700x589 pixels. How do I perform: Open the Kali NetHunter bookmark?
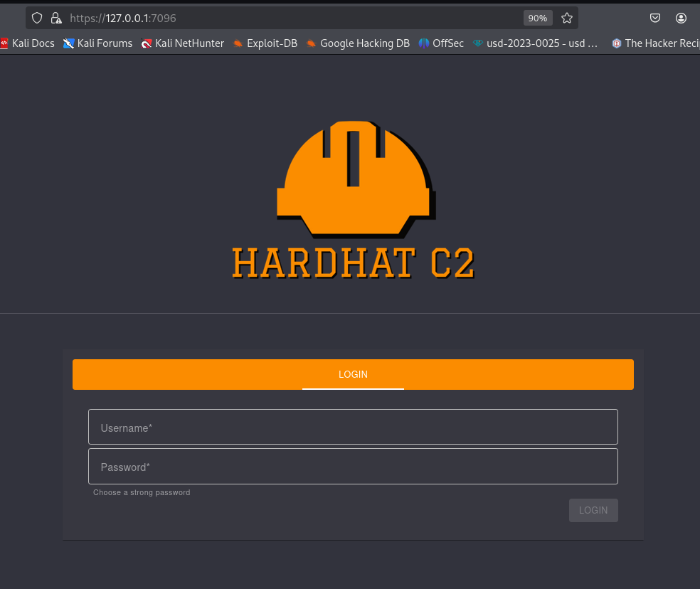[x=183, y=43]
